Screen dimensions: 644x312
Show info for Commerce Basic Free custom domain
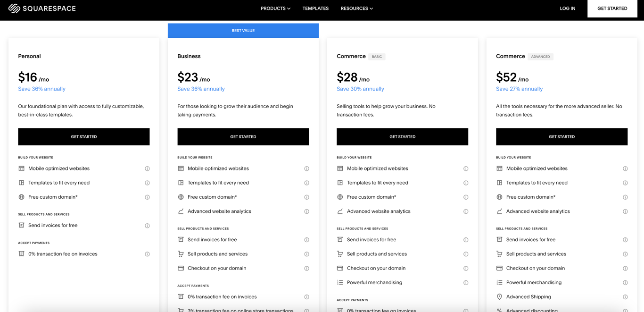coord(466,197)
